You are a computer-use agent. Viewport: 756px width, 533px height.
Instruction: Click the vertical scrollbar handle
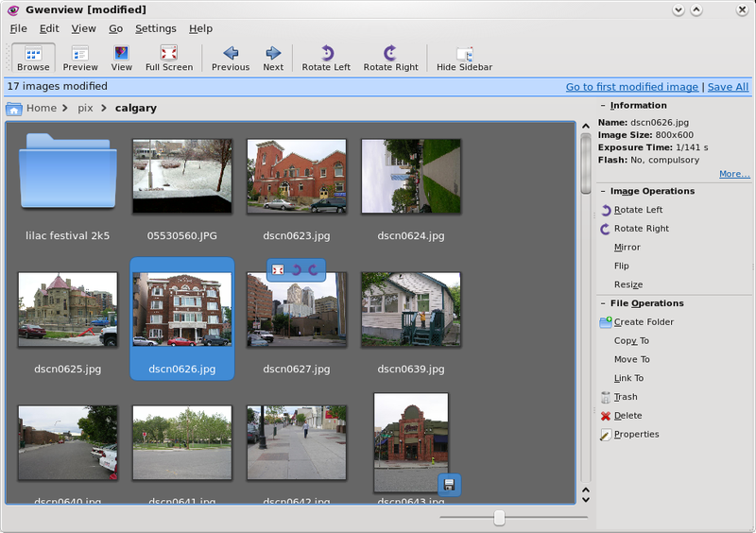[x=586, y=164]
